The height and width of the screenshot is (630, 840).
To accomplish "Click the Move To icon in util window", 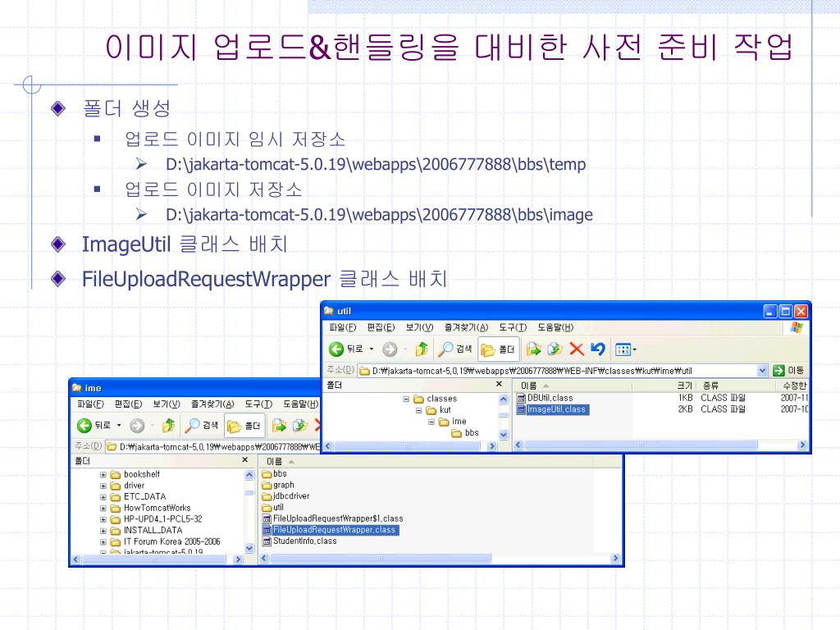I will click(533, 349).
